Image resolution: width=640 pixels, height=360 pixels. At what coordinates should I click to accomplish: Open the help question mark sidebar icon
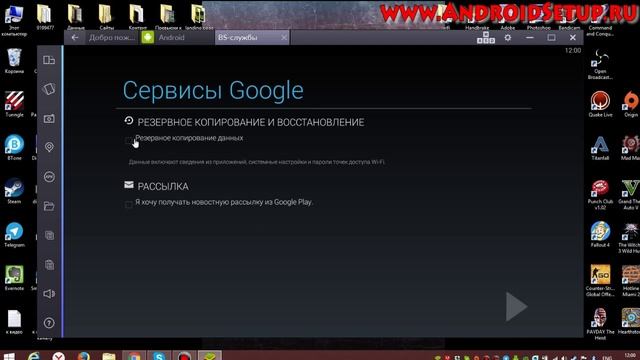49,323
